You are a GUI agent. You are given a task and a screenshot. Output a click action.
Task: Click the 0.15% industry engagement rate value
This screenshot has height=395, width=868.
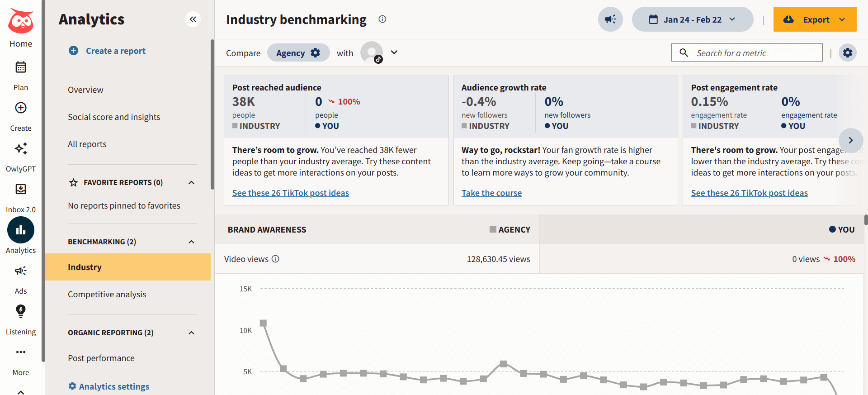(x=709, y=101)
